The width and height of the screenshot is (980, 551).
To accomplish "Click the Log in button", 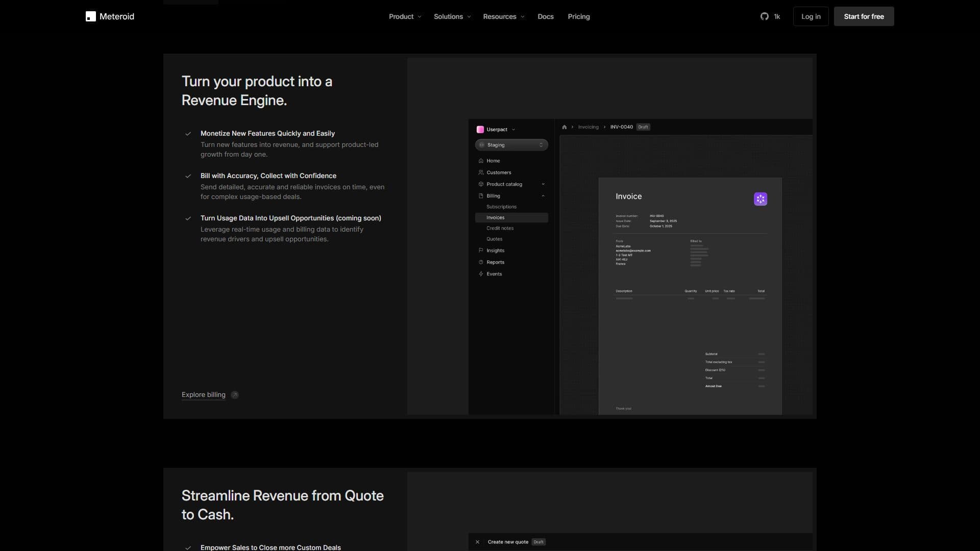I will click(x=811, y=16).
